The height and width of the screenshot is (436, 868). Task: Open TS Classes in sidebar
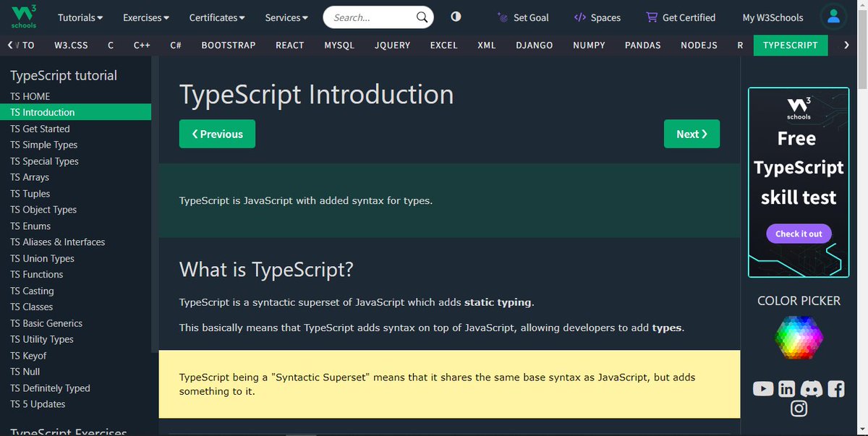pos(75,307)
